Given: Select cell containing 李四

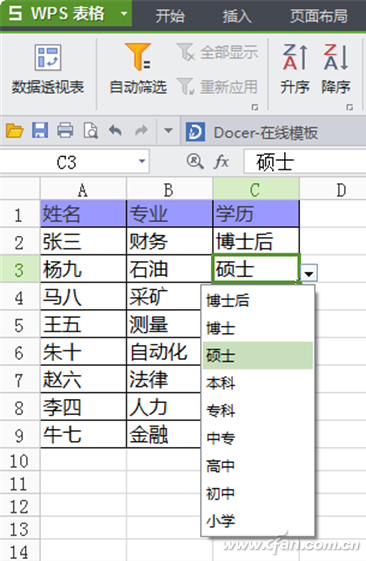Looking at the screenshot, I should pyautogui.click(x=83, y=407).
